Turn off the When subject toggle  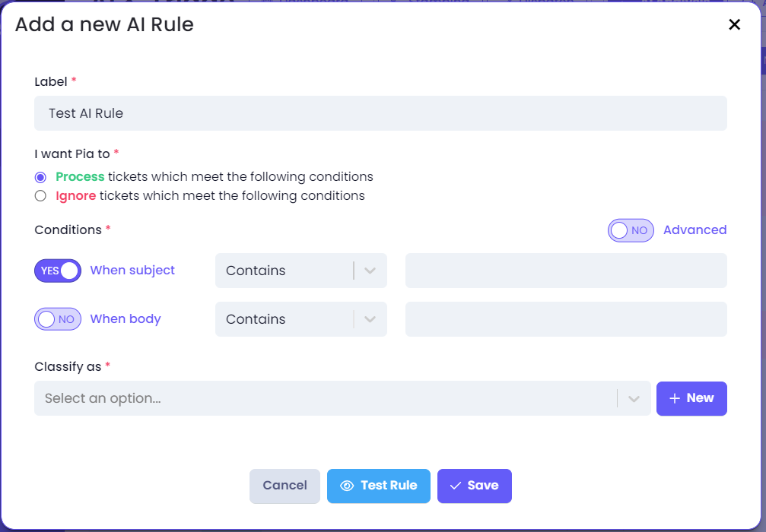pyautogui.click(x=58, y=271)
